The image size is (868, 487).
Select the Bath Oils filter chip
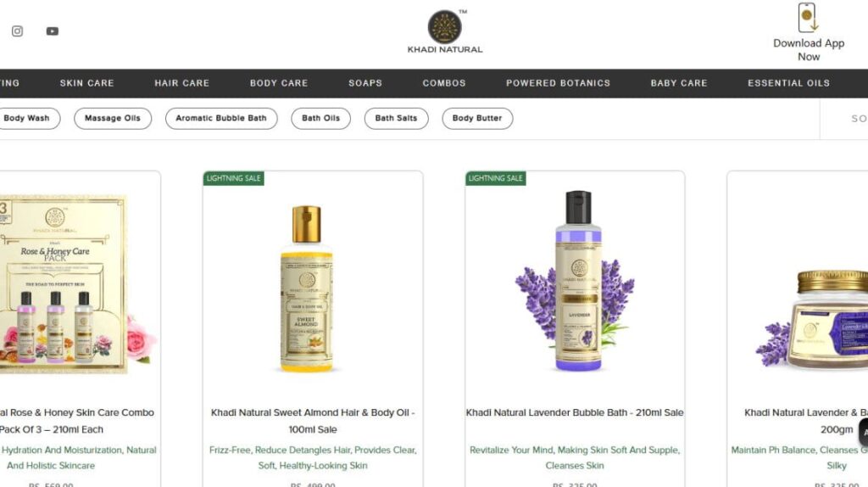click(321, 118)
